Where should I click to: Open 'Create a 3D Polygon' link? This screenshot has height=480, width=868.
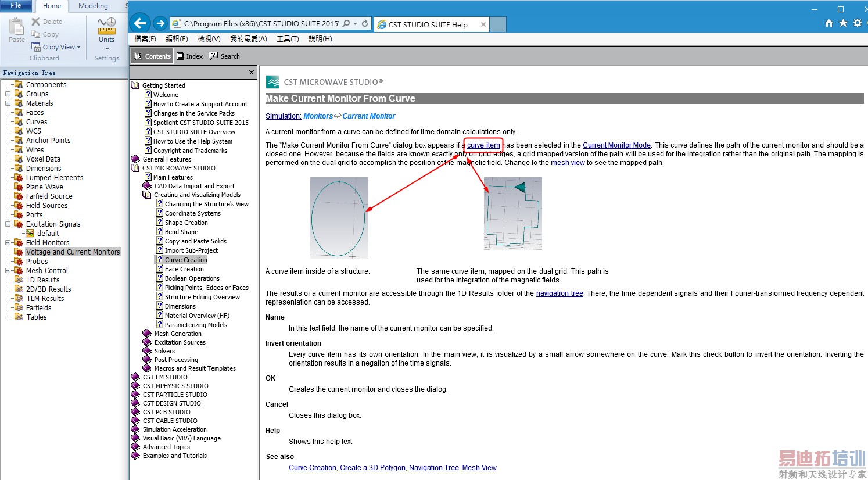(372, 468)
